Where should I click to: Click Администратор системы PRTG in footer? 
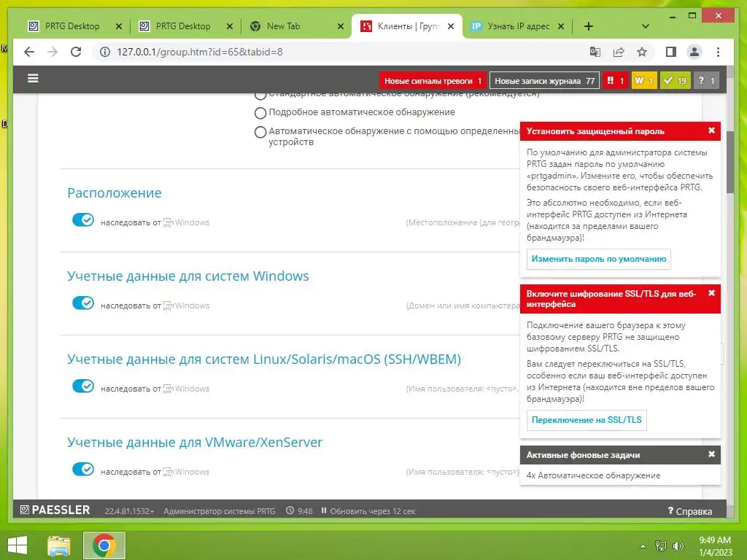click(x=220, y=511)
